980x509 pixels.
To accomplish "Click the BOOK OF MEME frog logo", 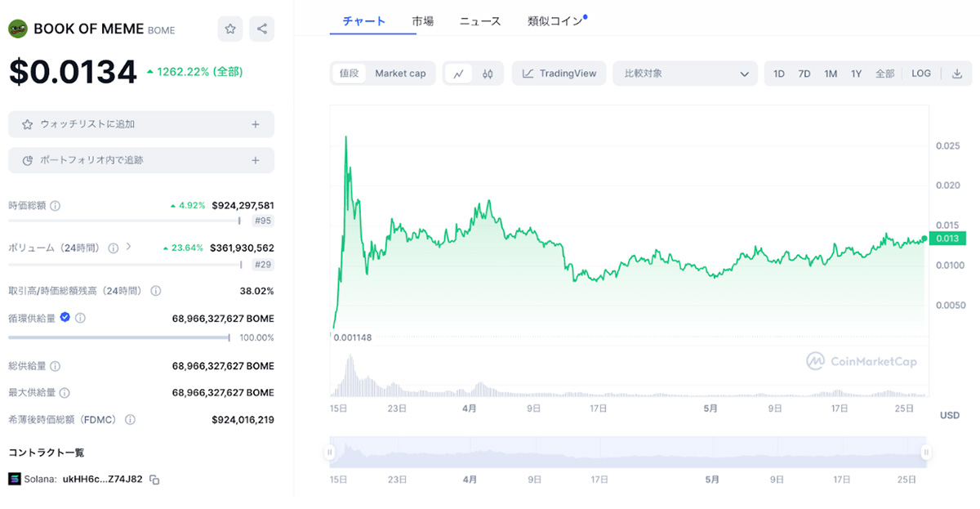I will (18, 29).
